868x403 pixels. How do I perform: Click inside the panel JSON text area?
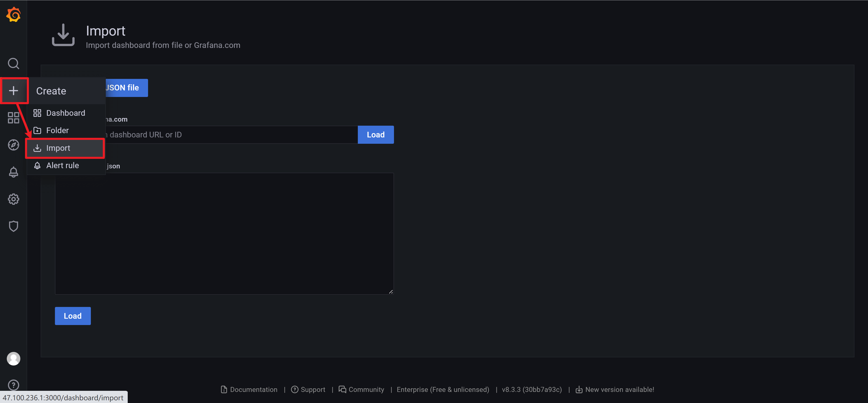[224, 233]
